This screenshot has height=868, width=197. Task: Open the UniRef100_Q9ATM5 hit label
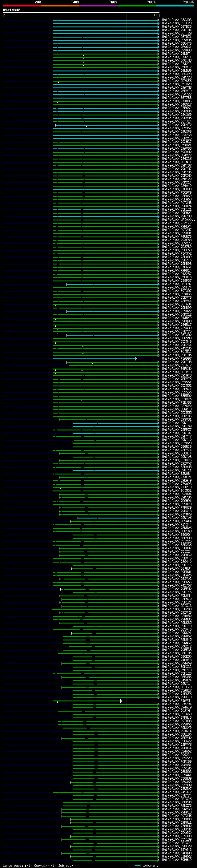click(177, 356)
